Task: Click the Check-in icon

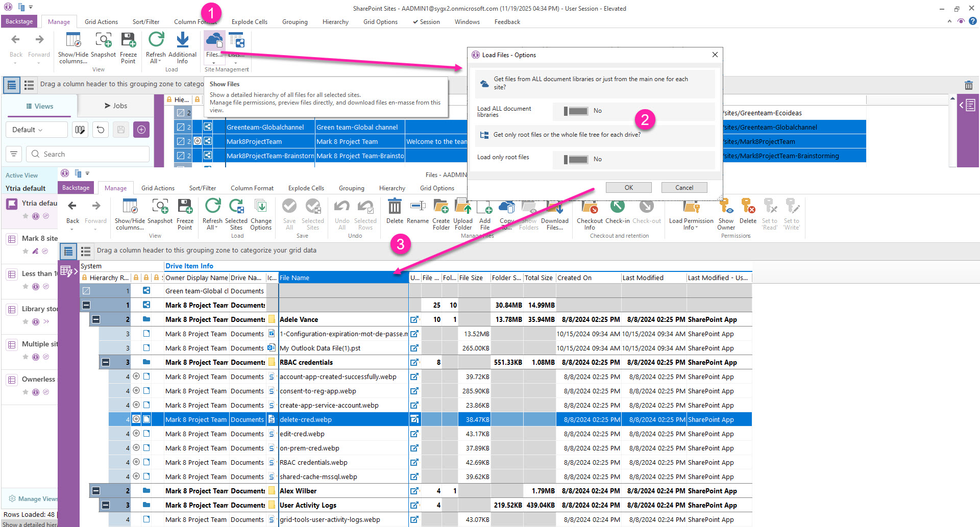Action: point(617,207)
